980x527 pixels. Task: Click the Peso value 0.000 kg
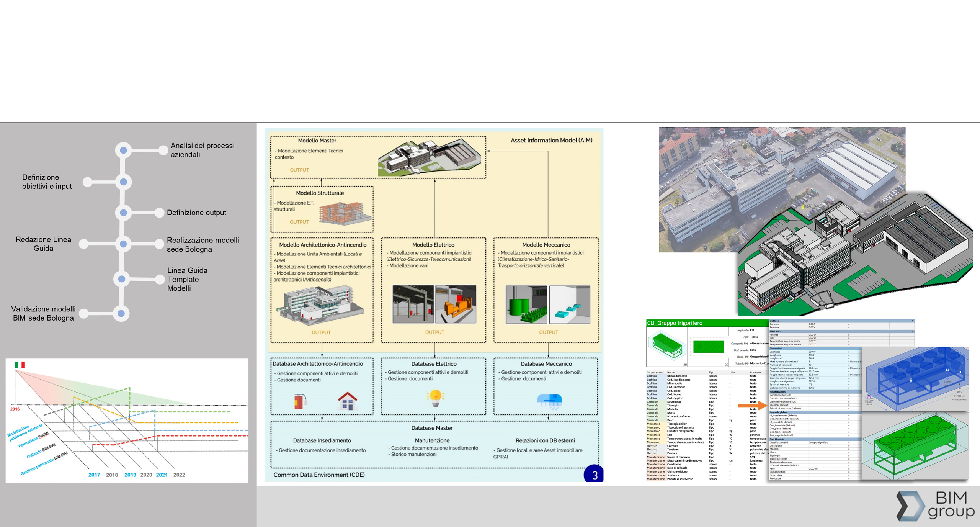pos(827,468)
